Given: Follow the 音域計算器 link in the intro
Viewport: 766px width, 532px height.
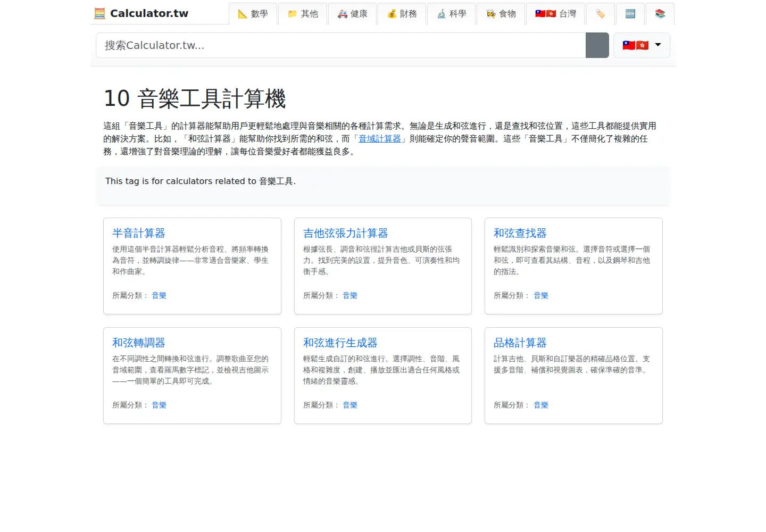Looking at the screenshot, I should 380,139.
